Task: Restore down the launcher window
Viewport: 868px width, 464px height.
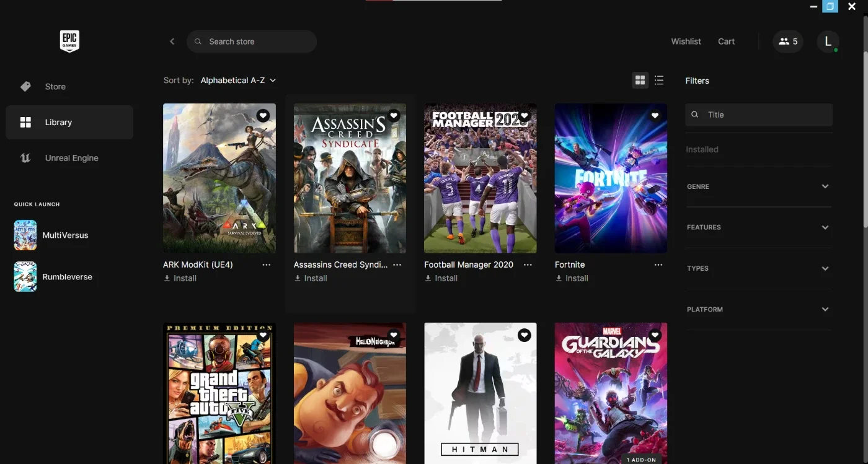Action: coord(830,6)
